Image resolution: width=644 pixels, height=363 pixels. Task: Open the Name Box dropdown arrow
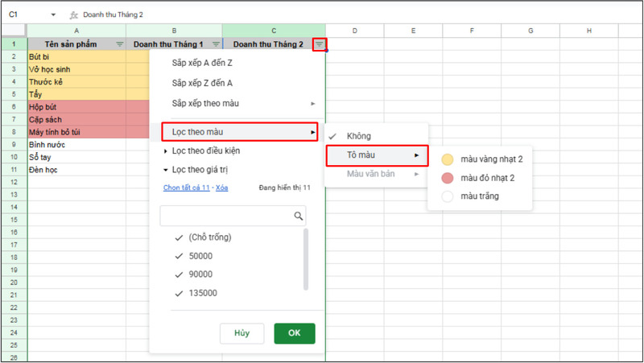click(53, 14)
